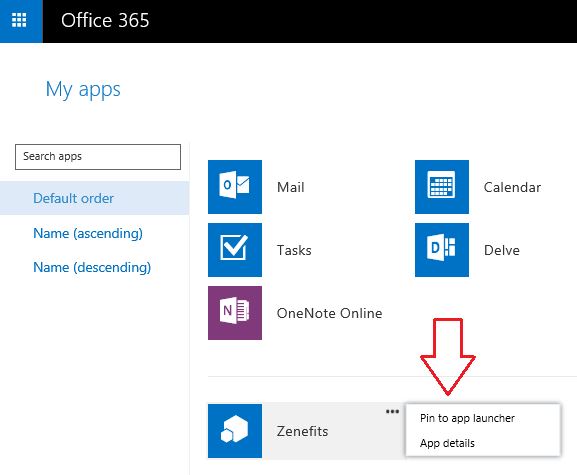This screenshot has width=577, height=475.
Task: Open the Calendar app tile icon
Action: (x=442, y=187)
